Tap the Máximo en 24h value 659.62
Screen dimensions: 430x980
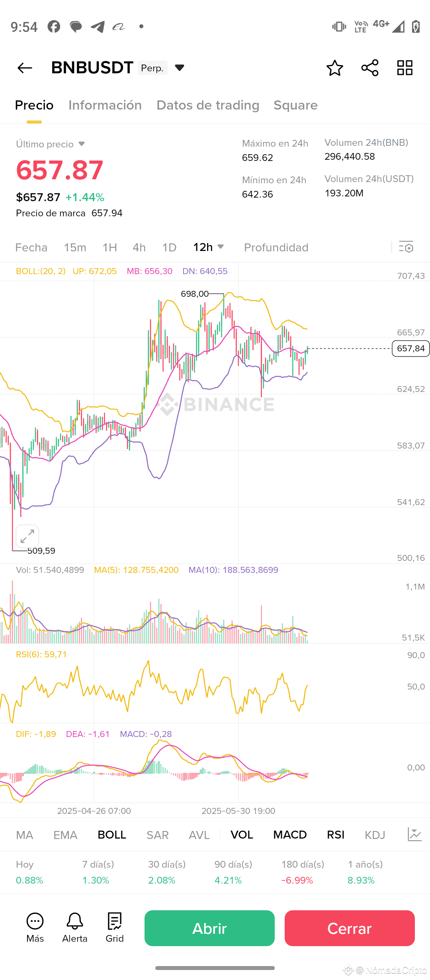pyautogui.click(x=258, y=158)
